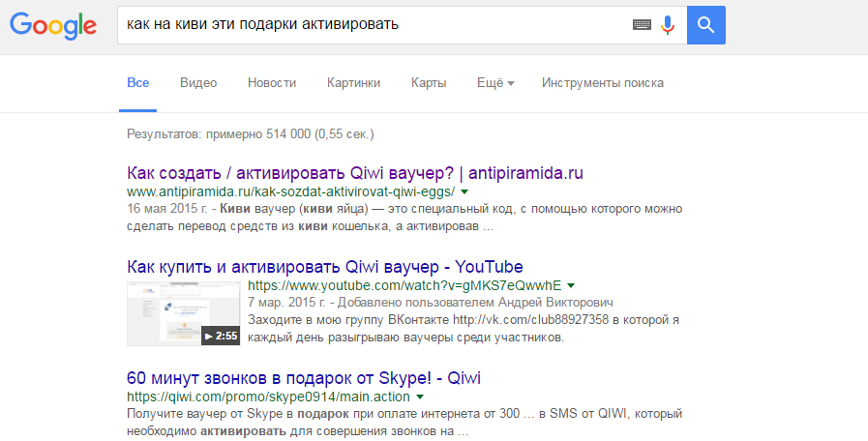
Task: Open Инструменты поиска options
Action: [x=602, y=83]
